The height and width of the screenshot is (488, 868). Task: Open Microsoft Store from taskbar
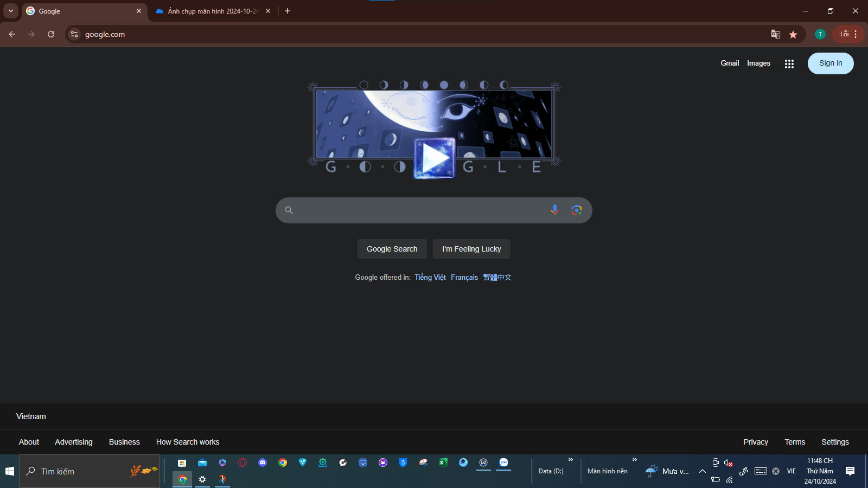(x=182, y=463)
